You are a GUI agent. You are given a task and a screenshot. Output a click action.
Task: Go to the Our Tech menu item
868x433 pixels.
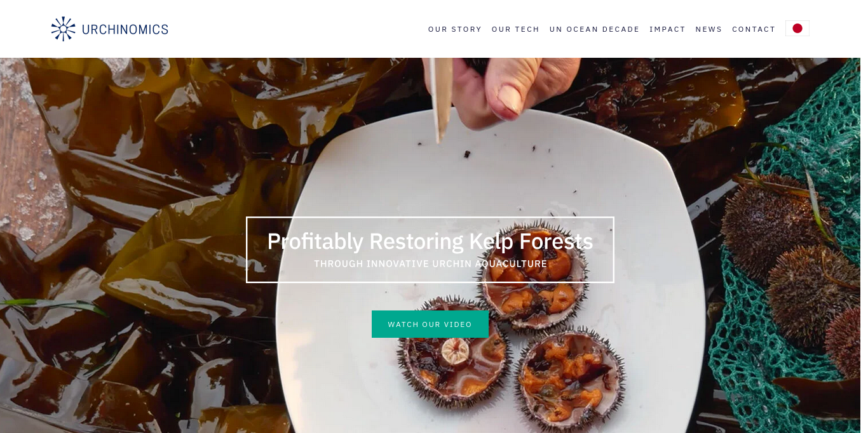tap(515, 29)
